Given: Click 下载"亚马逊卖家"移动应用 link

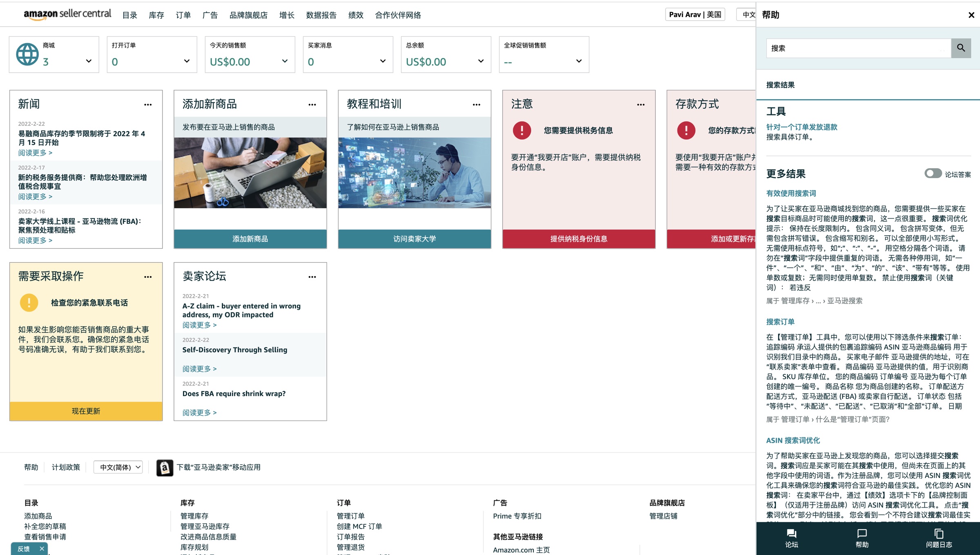Looking at the screenshot, I should click(x=218, y=467).
